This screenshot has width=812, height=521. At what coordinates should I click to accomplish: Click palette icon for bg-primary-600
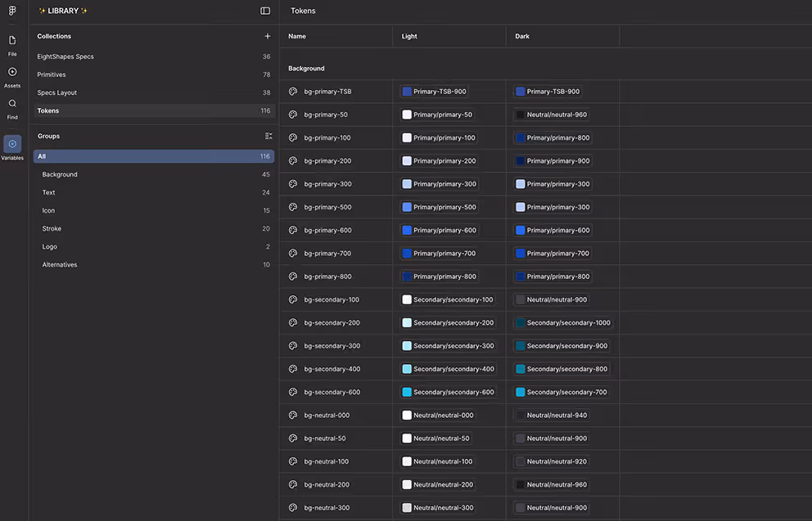[x=293, y=230]
